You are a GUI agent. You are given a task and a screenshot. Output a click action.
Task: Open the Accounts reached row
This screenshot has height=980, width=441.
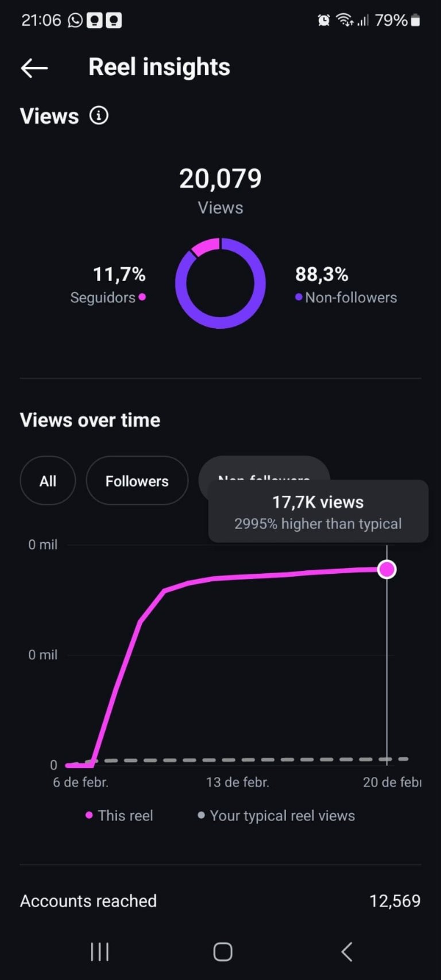click(220, 901)
